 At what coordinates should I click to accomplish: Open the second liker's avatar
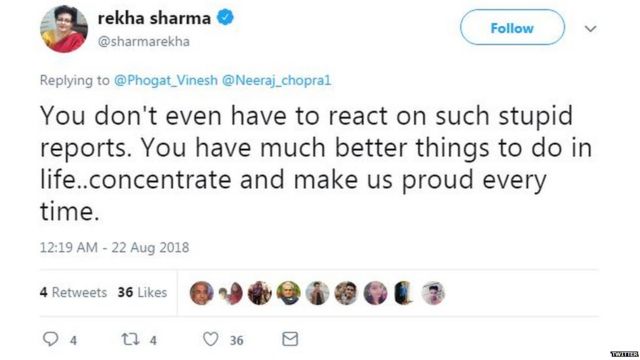[x=231, y=293]
